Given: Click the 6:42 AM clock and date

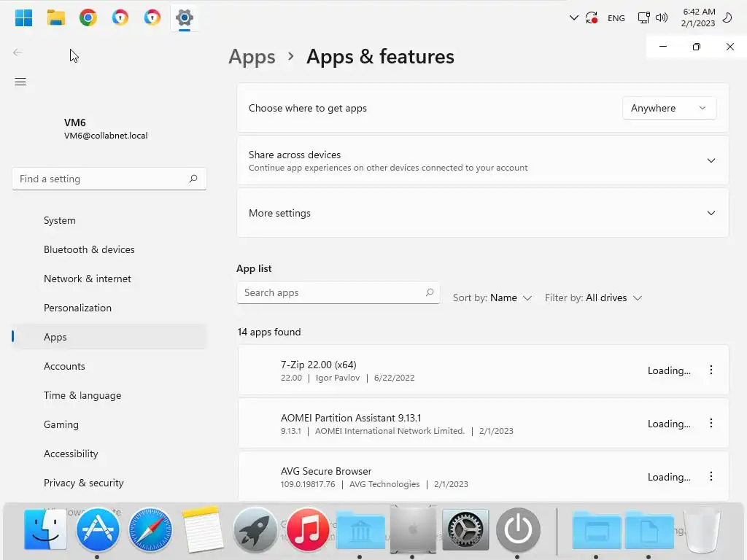Looking at the screenshot, I should pos(698,17).
